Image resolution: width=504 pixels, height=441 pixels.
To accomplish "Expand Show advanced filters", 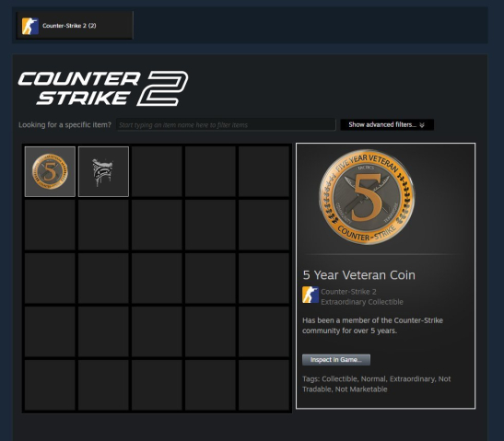I will (x=387, y=124).
